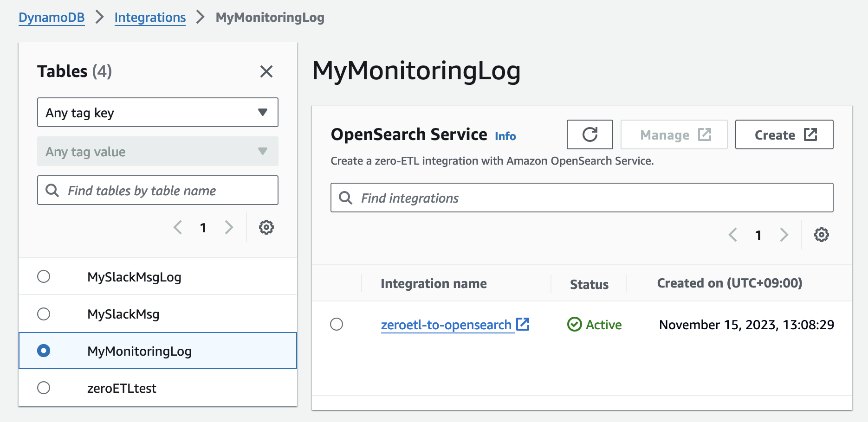Select the zeroETLtest table radio button
This screenshot has width=868, height=422.
[44, 388]
